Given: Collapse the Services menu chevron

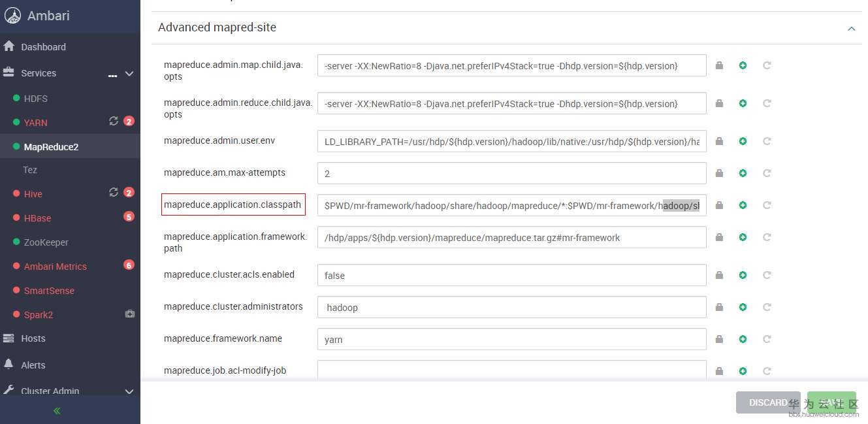Looking at the screenshot, I should tap(129, 74).
